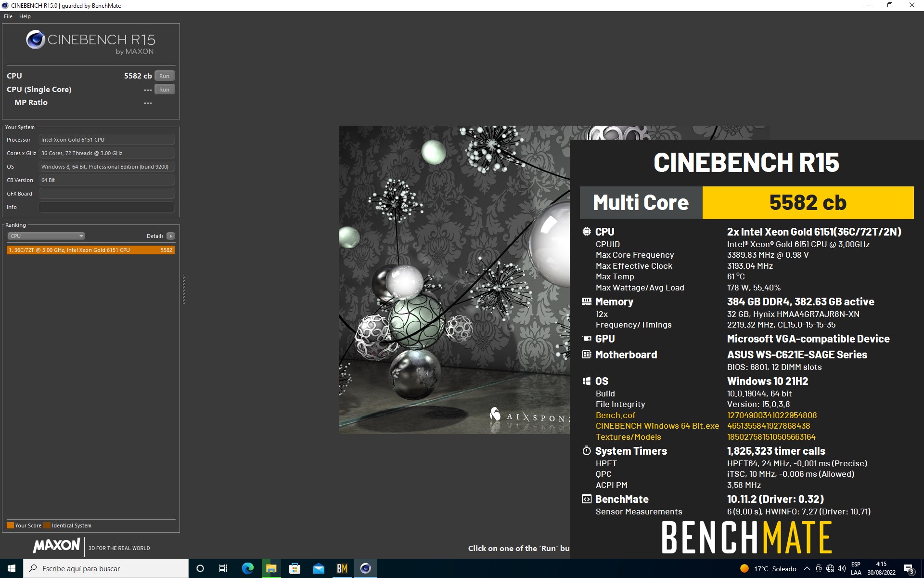Click 384 GB DDR4 memory summary
924x578 pixels.
[800, 302]
